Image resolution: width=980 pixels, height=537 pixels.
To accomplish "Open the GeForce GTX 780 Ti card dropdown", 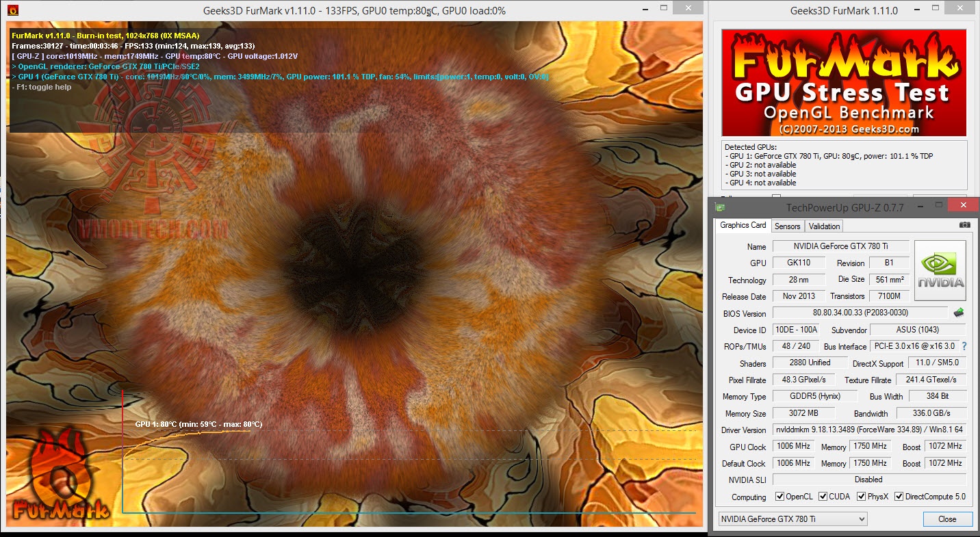I will click(x=792, y=519).
